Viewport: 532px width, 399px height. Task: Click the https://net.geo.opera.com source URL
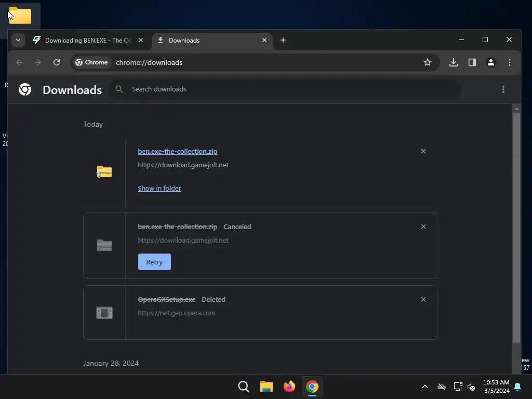click(x=177, y=313)
